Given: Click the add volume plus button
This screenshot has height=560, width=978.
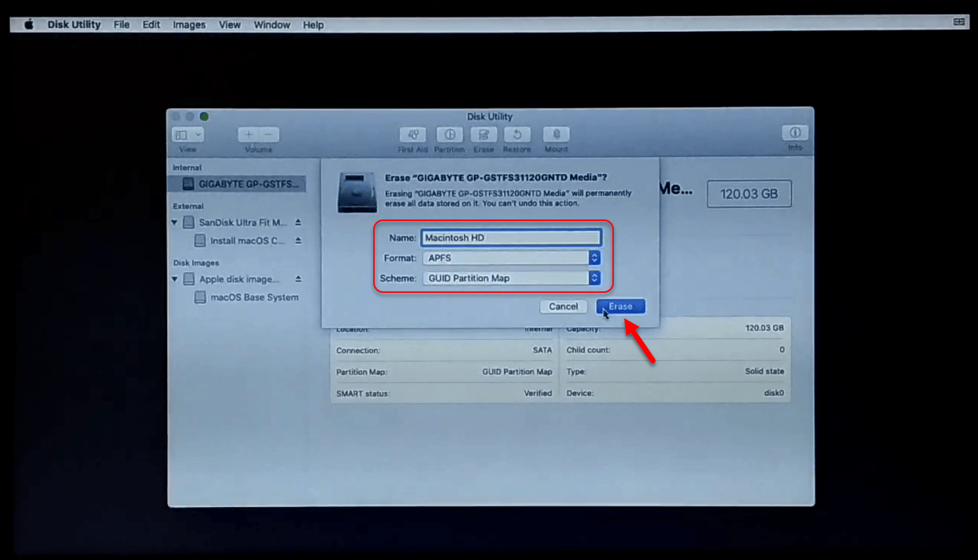Looking at the screenshot, I should pyautogui.click(x=249, y=135).
